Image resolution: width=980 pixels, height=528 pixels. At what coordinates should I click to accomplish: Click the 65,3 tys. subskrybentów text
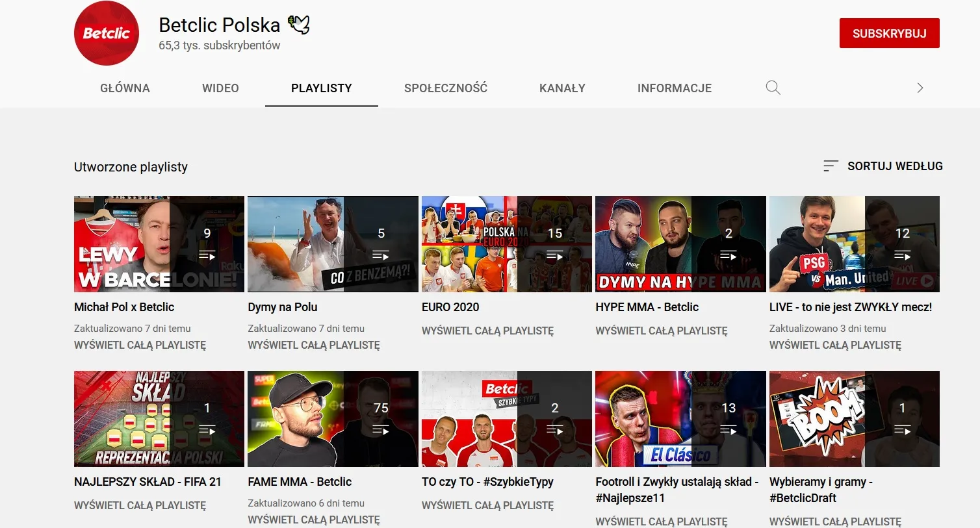(220, 45)
